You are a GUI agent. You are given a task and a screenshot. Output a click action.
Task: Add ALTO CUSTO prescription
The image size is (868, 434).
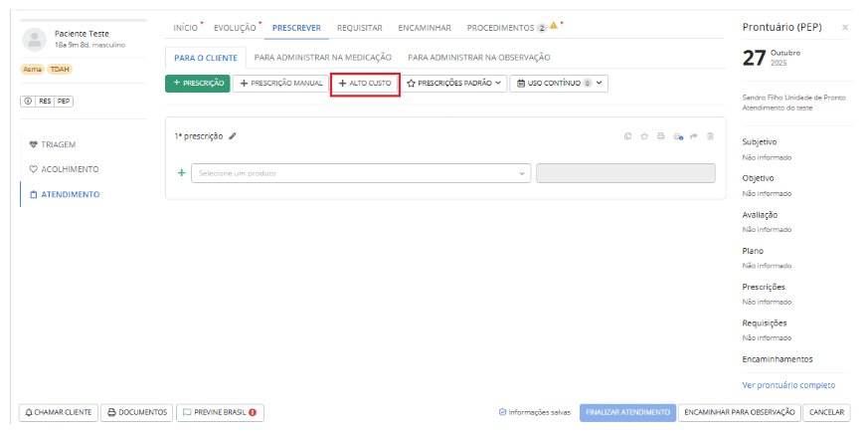click(365, 84)
